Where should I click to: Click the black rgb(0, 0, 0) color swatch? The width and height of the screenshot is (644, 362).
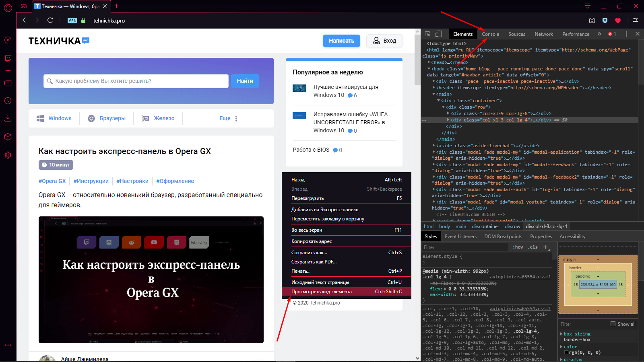tap(566, 352)
